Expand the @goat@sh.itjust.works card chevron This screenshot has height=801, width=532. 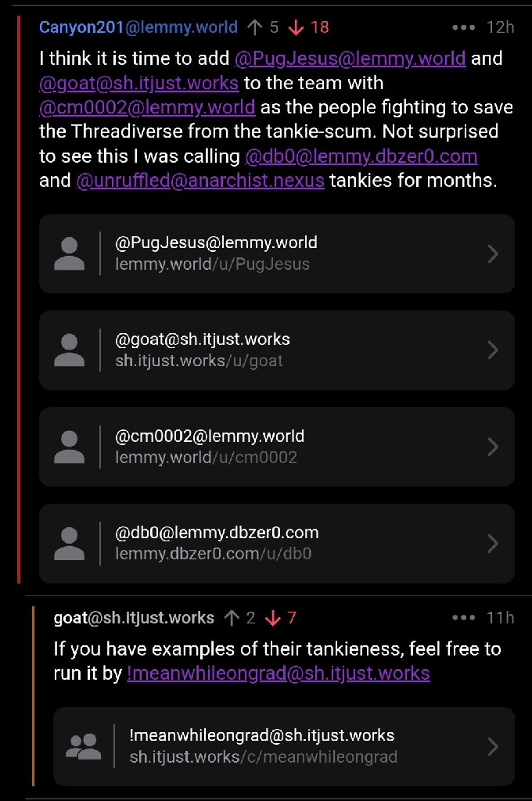click(492, 350)
